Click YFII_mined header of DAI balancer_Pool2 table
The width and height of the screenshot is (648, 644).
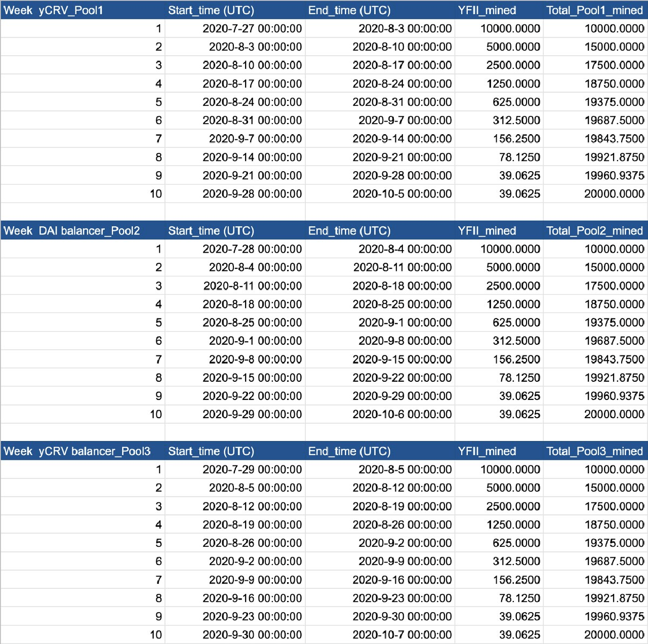coord(499,231)
